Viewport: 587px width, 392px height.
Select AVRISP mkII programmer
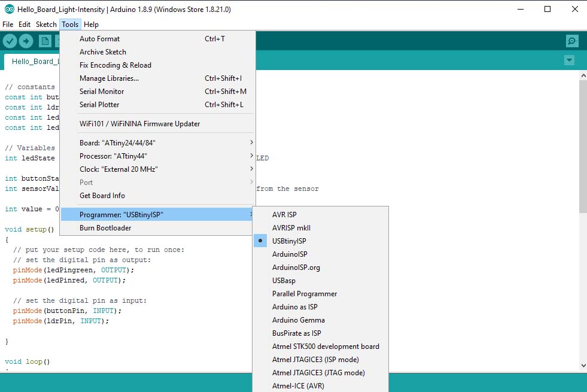tap(321, 227)
